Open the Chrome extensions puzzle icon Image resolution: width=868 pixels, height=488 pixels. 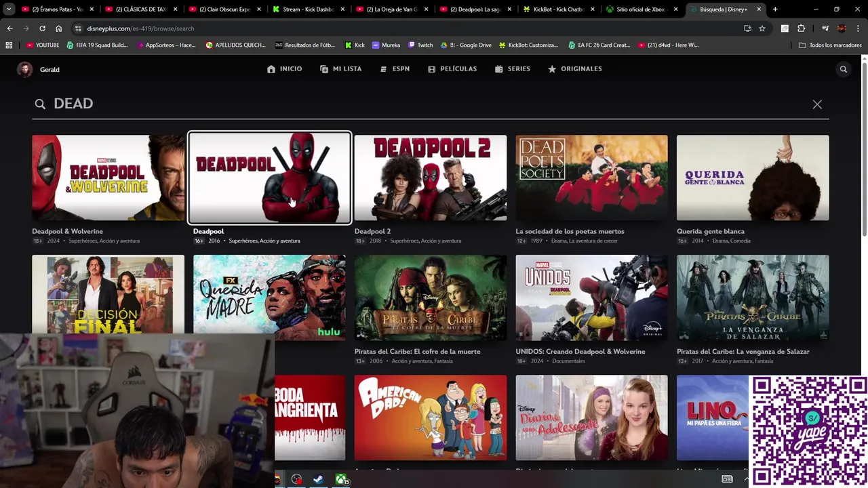click(x=801, y=28)
